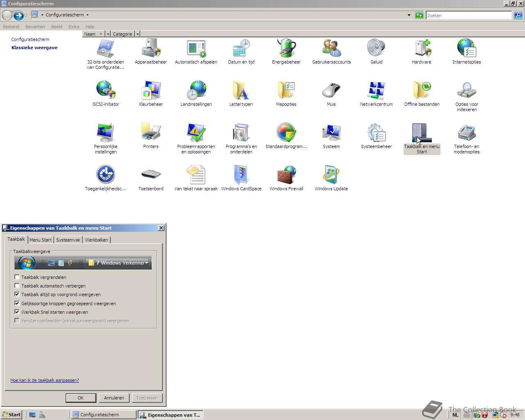Open Toegankelijkheidscentrum icon
The height and width of the screenshot is (420, 525).
105,175
